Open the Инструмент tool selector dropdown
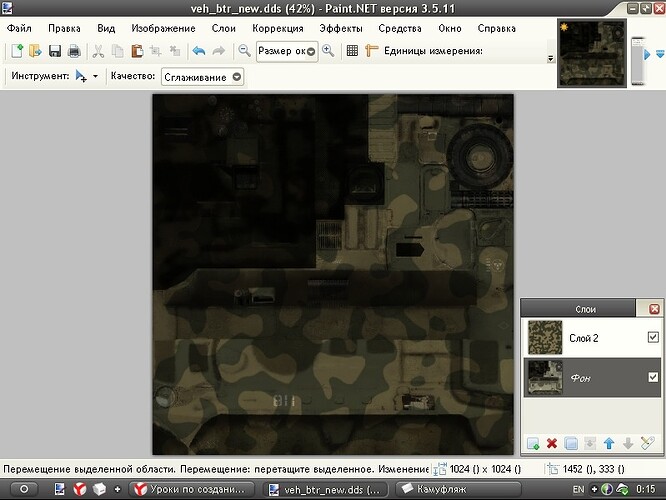 [95, 76]
